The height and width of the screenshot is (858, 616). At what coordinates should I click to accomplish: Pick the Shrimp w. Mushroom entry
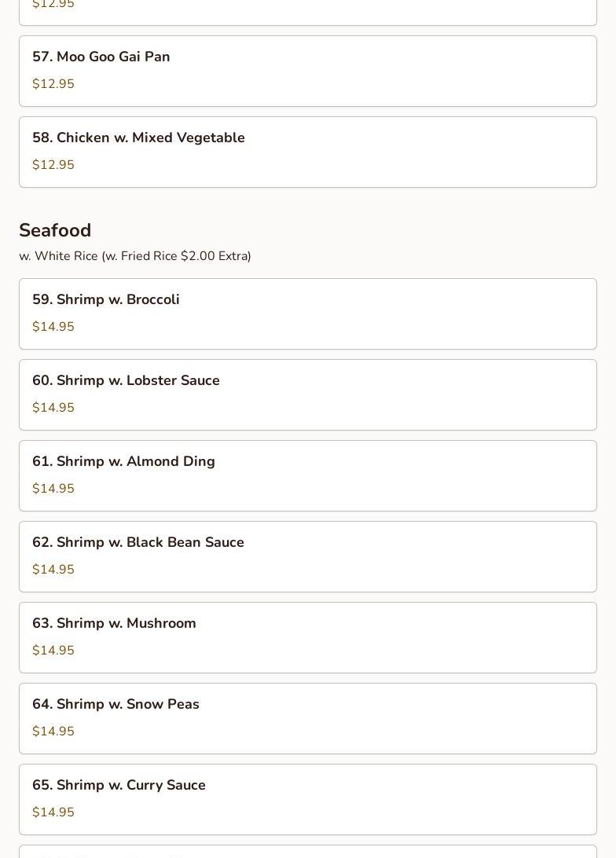[114, 623]
